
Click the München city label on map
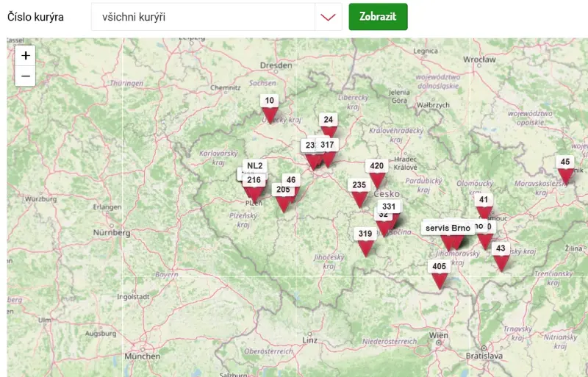(x=143, y=356)
